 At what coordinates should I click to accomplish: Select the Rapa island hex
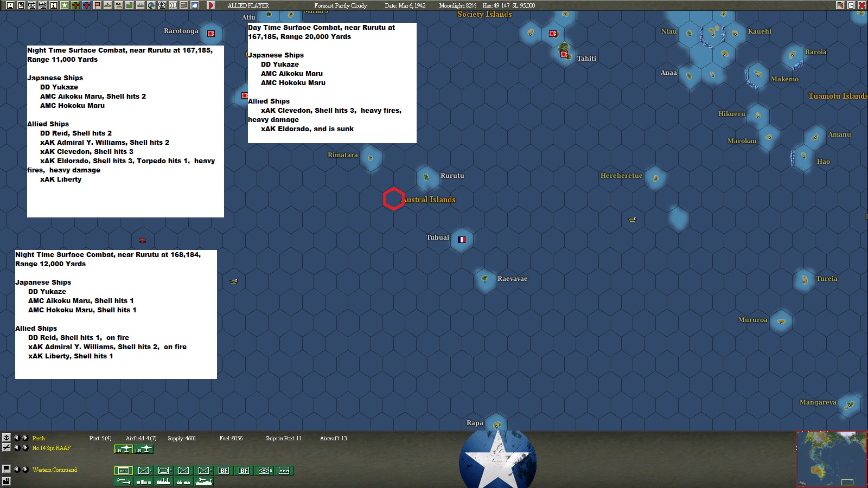point(497,425)
